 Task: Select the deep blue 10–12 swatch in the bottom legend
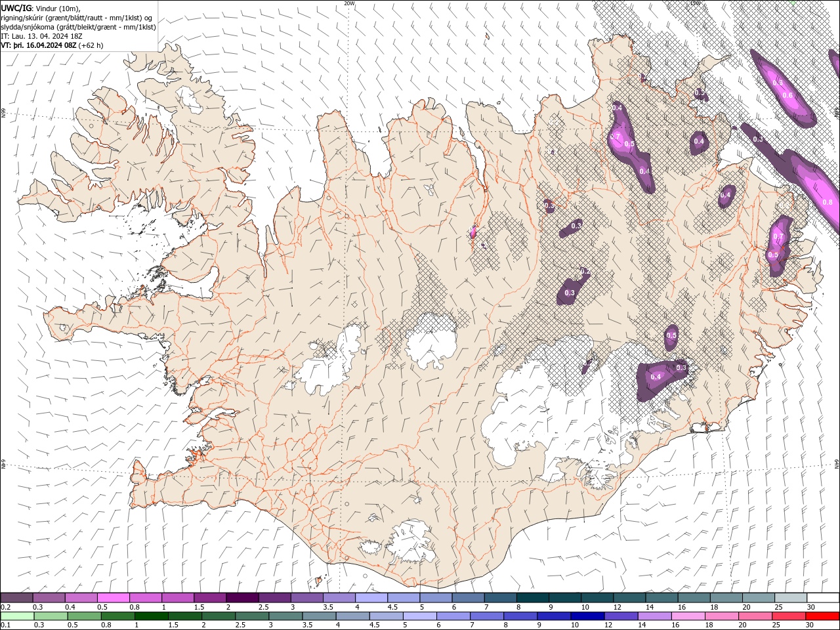click(x=587, y=616)
